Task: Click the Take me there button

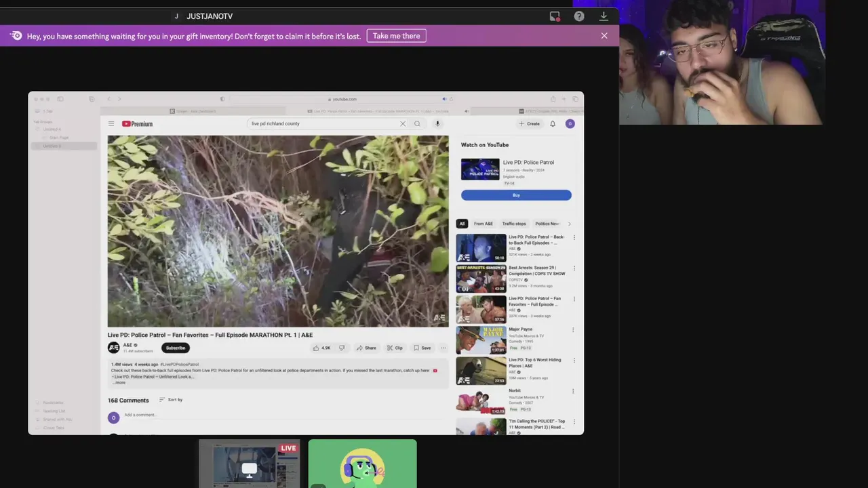Action: [x=397, y=36]
